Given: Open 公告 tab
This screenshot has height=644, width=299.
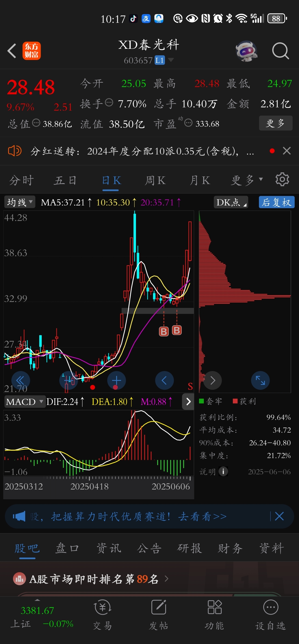Looking at the screenshot, I should pos(149,548).
